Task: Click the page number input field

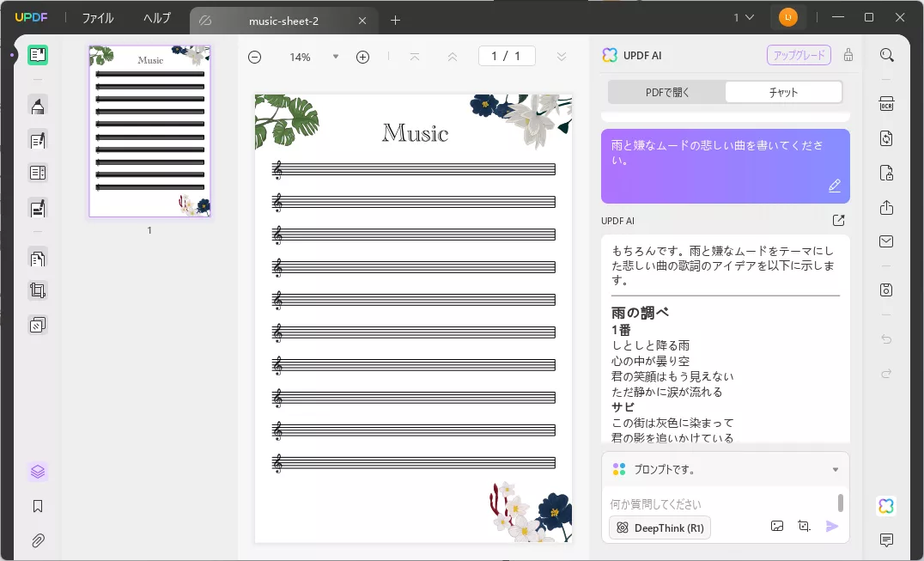Action: point(507,56)
